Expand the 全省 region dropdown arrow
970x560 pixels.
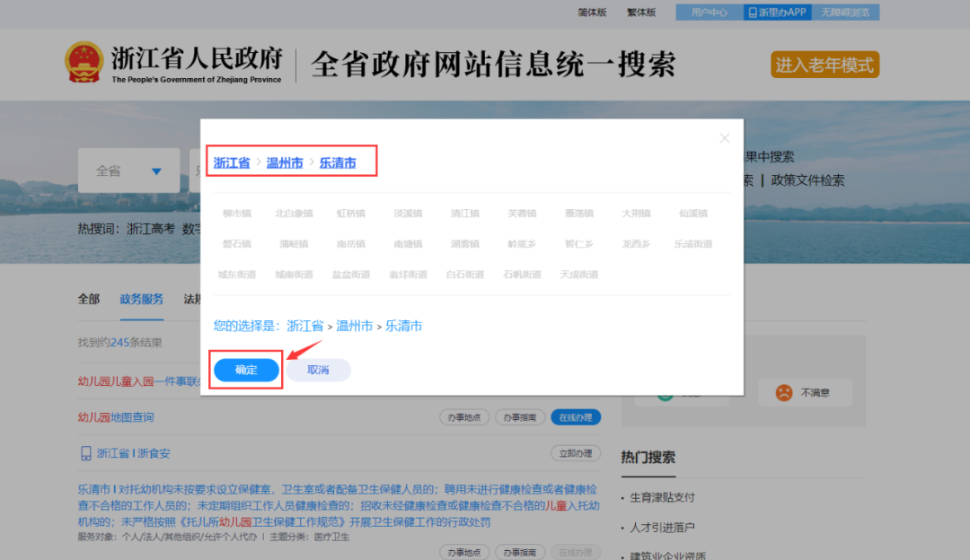click(156, 171)
